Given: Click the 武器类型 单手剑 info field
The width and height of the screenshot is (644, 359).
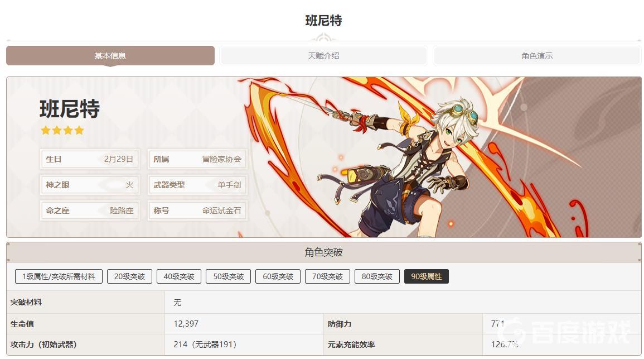Looking at the screenshot, I should point(197,185).
